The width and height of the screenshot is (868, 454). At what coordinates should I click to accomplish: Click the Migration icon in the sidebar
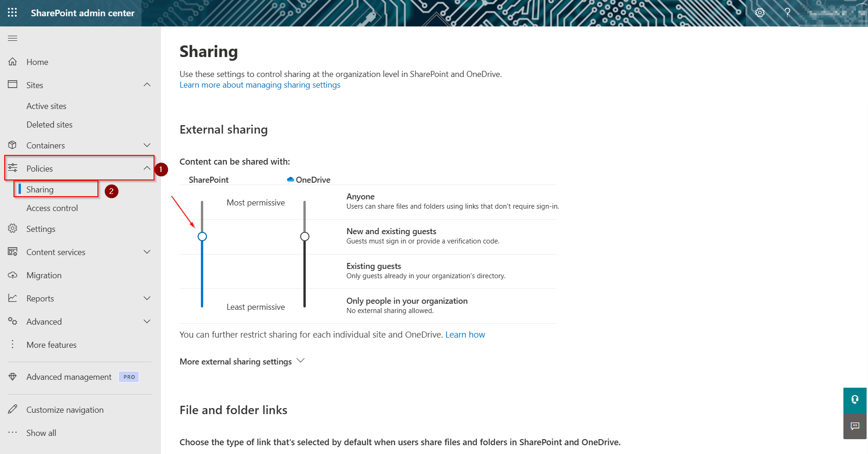13,275
